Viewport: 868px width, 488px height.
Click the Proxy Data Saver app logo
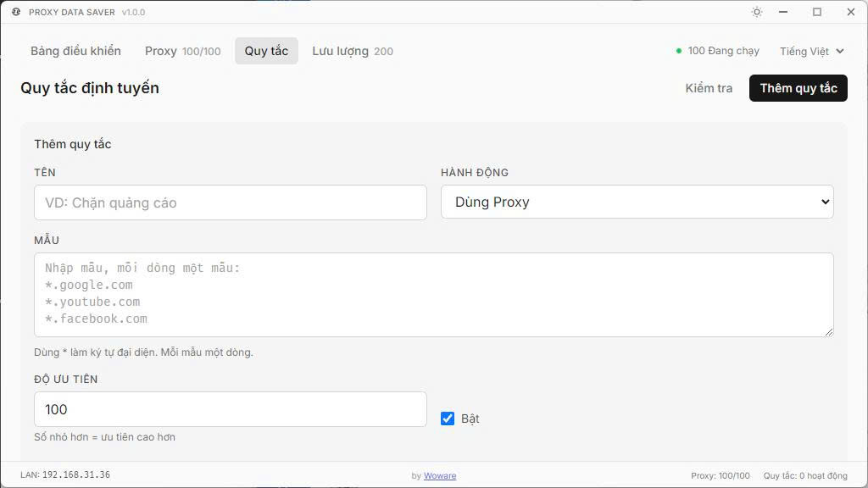coord(16,12)
